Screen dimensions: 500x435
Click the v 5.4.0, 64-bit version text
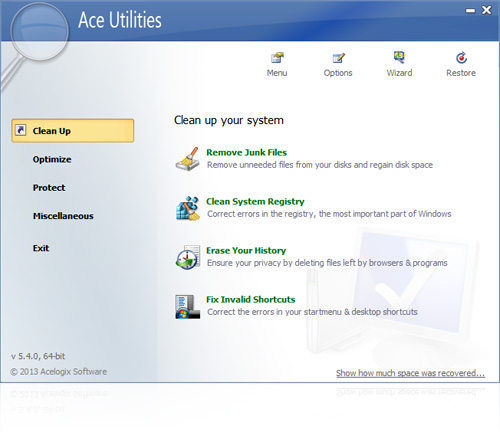[x=38, y=356]
